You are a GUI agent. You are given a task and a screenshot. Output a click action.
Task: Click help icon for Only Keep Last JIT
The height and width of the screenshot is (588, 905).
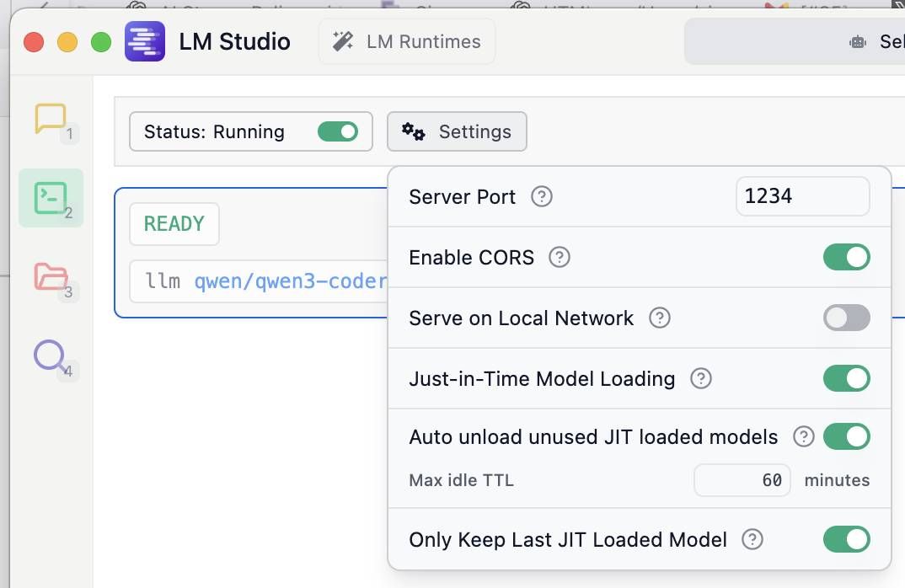752,540
